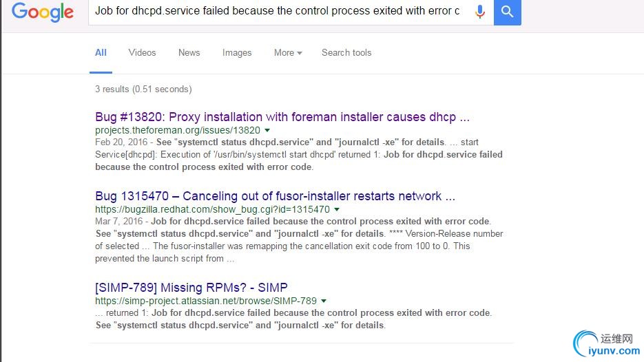Switch to the Videos tab
This screenshot has width=644, height=362.
[142, 52]
